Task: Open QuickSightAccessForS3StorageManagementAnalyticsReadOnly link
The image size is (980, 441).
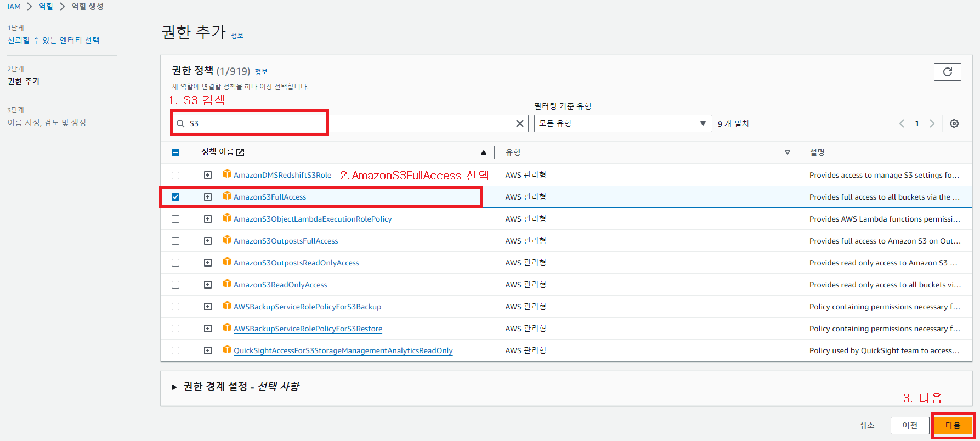Action: (x=343, y=350)
